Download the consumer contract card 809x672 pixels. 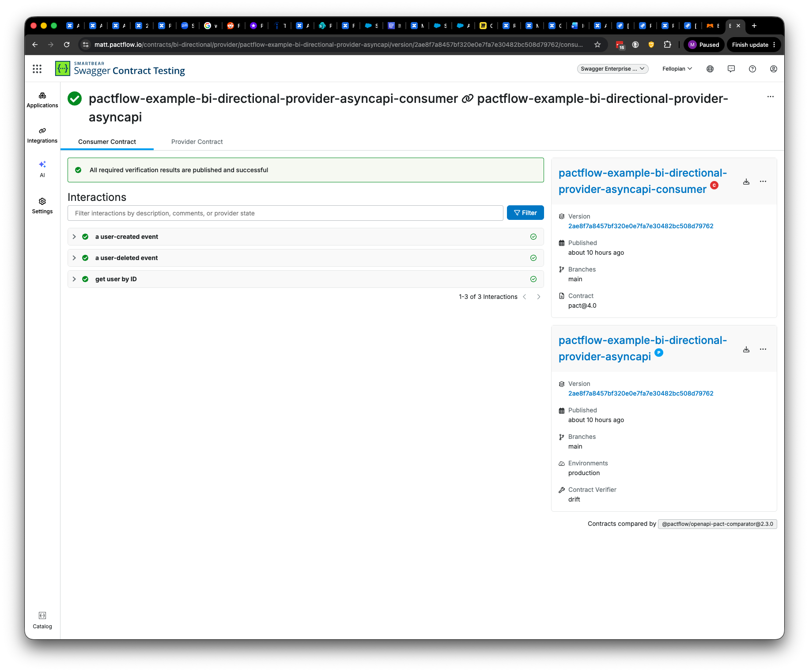(746, 181)
